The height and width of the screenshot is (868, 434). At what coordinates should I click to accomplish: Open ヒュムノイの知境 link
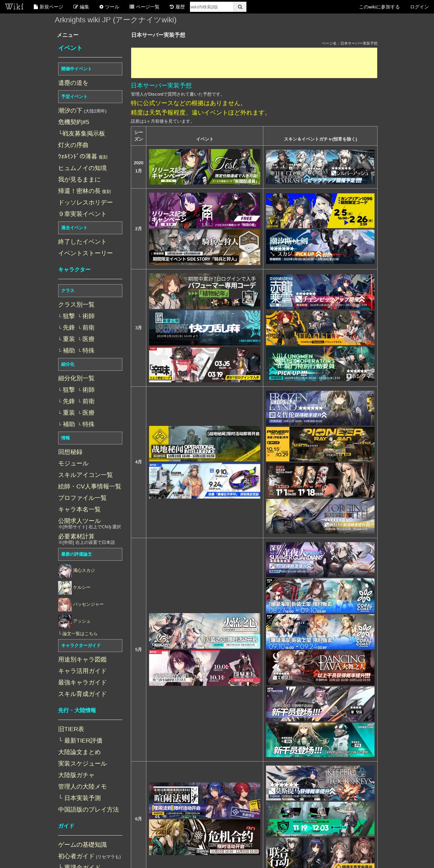(x=82, y=168)
